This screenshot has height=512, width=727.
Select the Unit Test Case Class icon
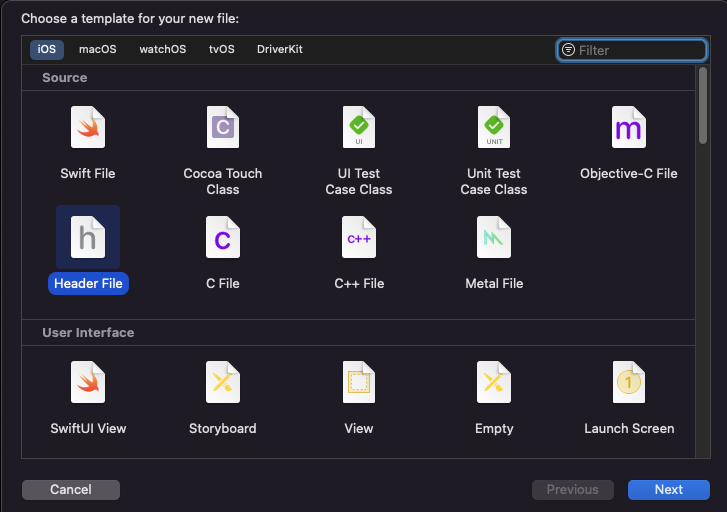click(x=494, y=127)
